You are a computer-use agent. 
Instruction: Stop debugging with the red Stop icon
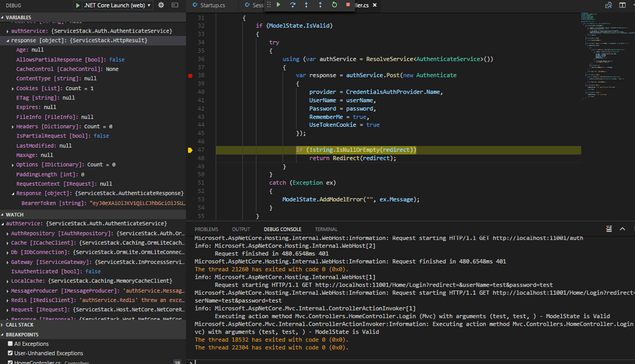pyautogui.click(x=347, y=5)
